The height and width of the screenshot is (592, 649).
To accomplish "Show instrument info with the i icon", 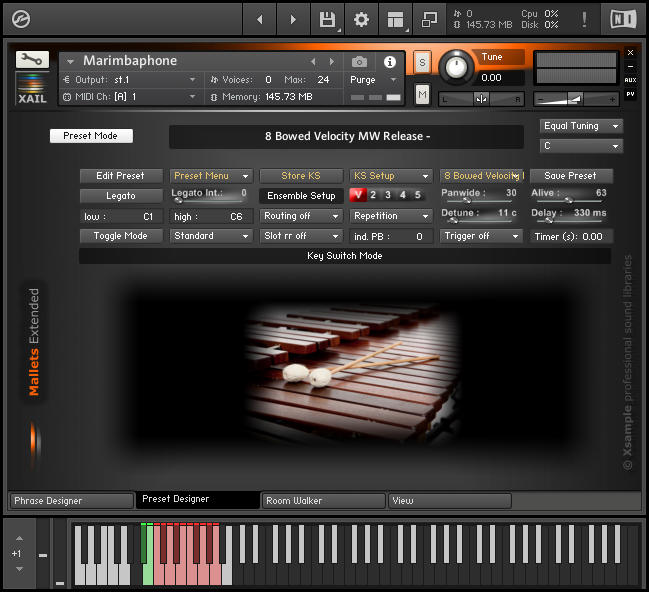I will (390, 61).
